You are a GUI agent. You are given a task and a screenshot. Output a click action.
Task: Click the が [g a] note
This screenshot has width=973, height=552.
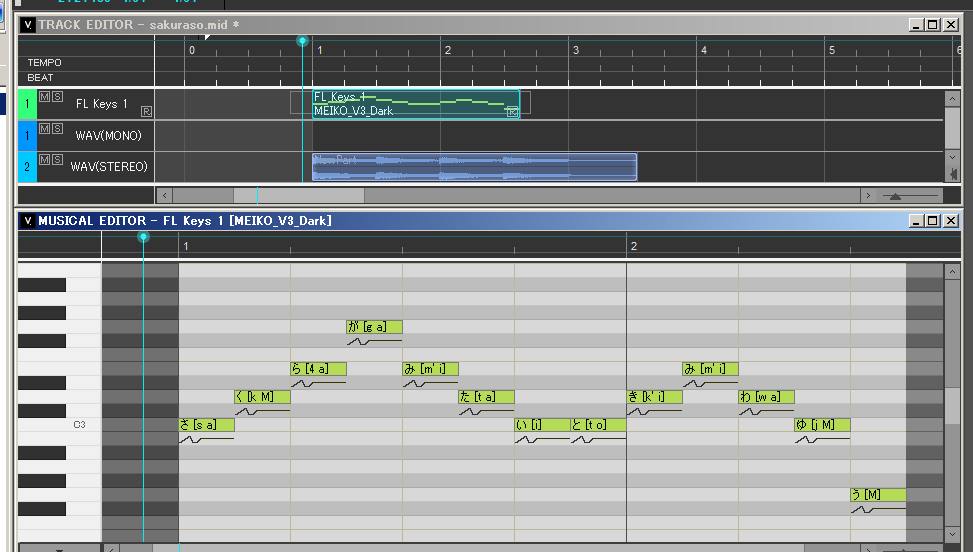pos(374,327)
